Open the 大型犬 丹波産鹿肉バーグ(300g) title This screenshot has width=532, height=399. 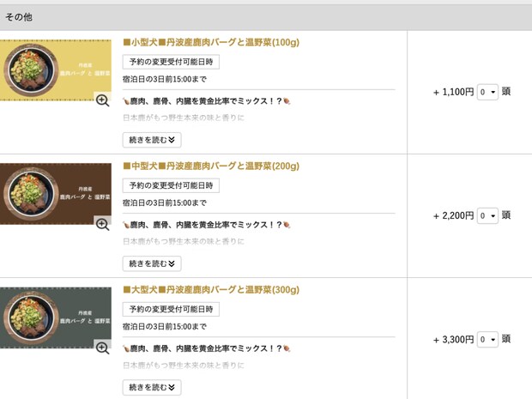211,290
